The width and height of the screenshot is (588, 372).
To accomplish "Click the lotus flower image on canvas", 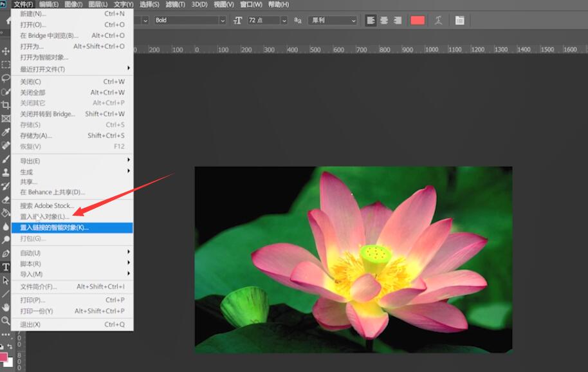I will tap(353, 260).
